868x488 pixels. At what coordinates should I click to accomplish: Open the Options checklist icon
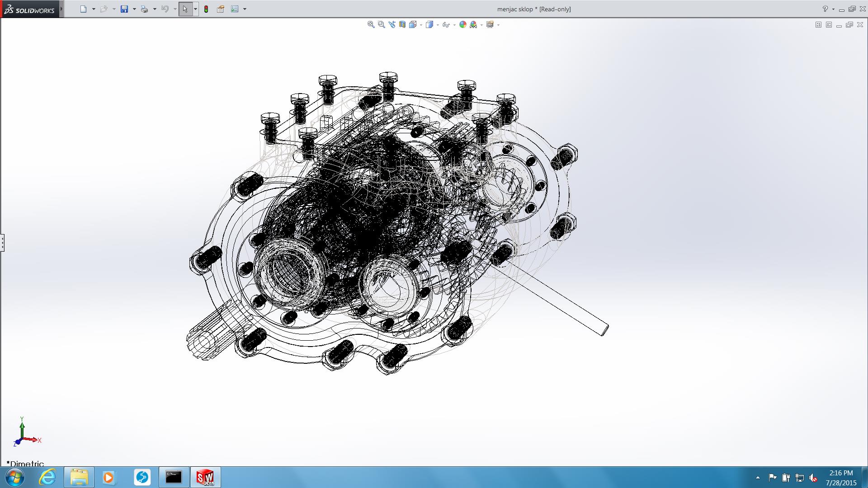click(x=235, y=9)
